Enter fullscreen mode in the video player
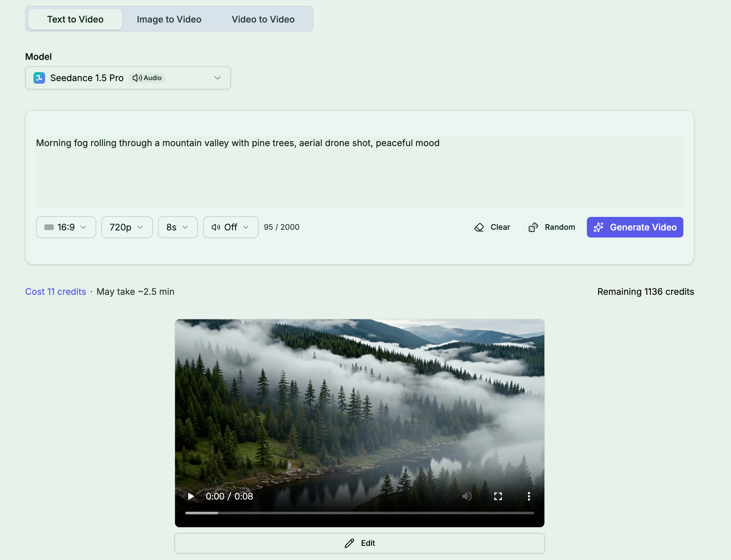Screen dimensions: 731x560 pos(498,496)
